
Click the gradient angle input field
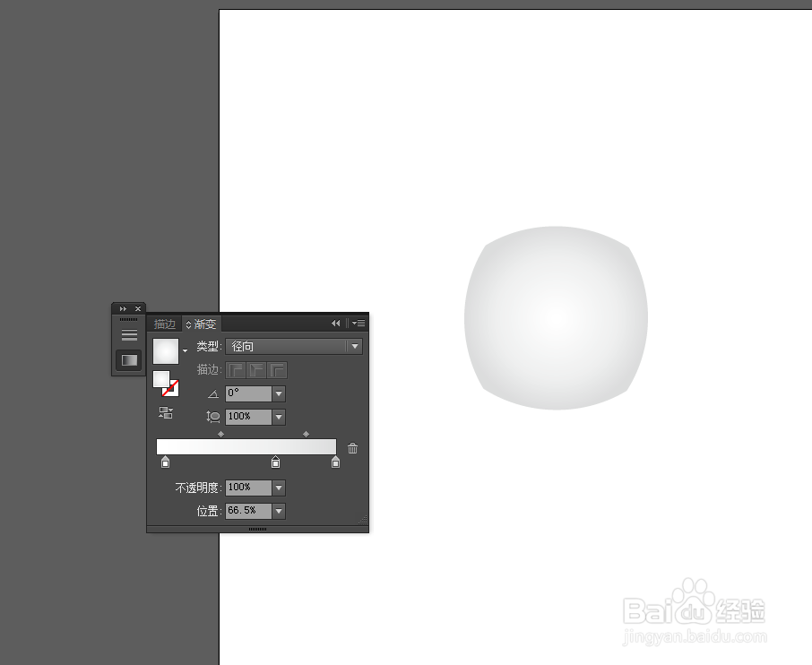pos(248,393)
